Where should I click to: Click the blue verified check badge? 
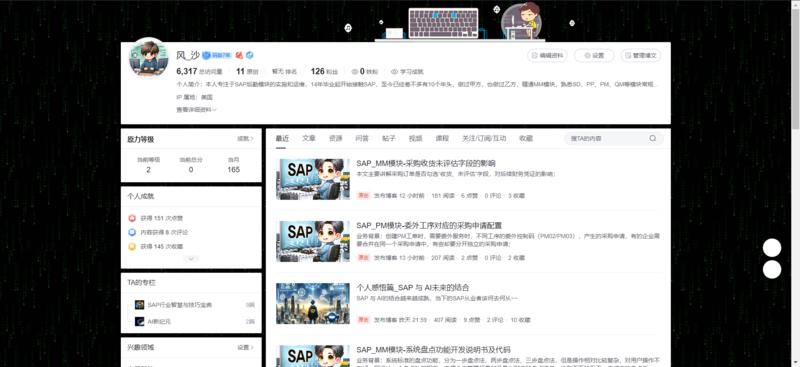tap(249, 55)
